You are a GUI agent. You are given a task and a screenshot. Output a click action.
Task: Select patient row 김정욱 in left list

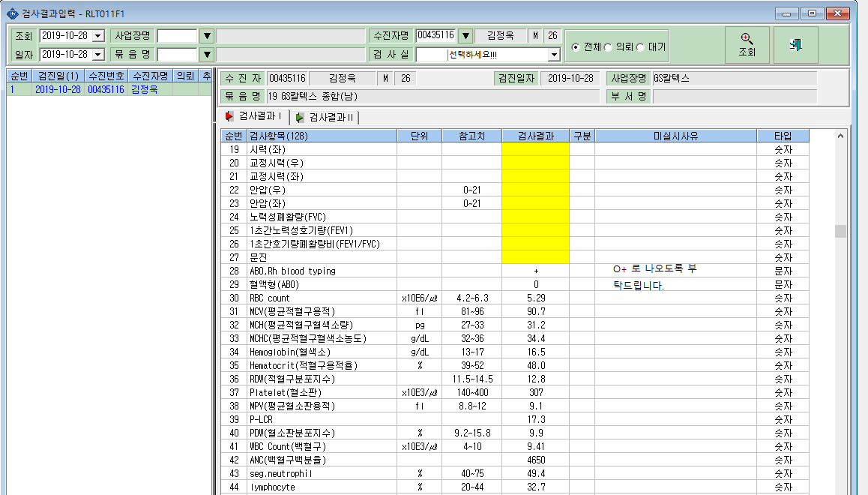(x=109, y=89)
